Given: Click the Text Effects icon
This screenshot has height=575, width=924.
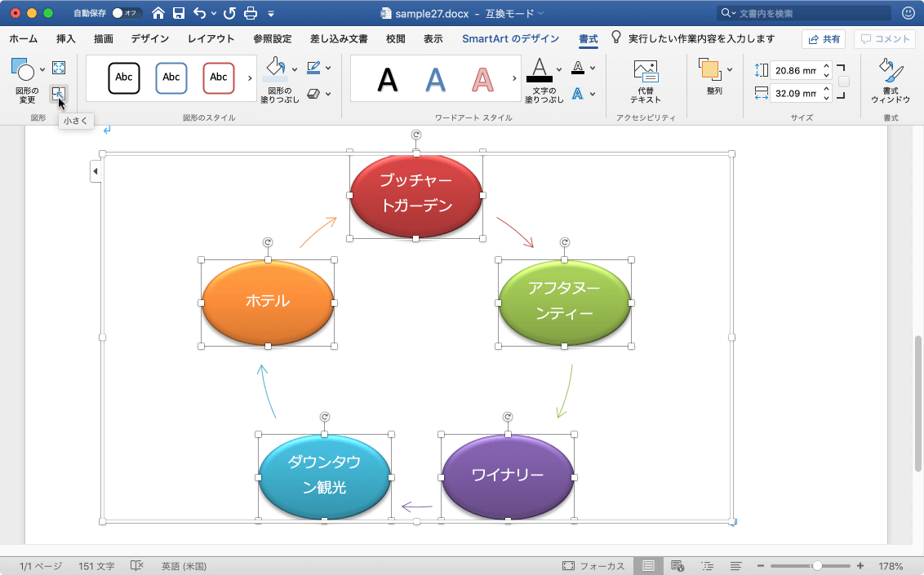Looking at the screenshot, I should tap(578, 94).
